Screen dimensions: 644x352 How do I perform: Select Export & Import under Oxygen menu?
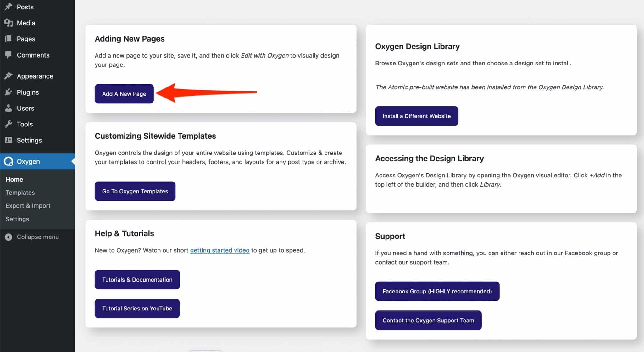click(28, 205)
